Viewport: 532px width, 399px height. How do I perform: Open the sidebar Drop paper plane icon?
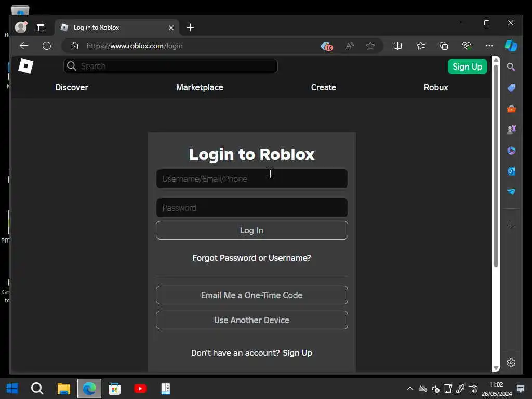point(511,192)
